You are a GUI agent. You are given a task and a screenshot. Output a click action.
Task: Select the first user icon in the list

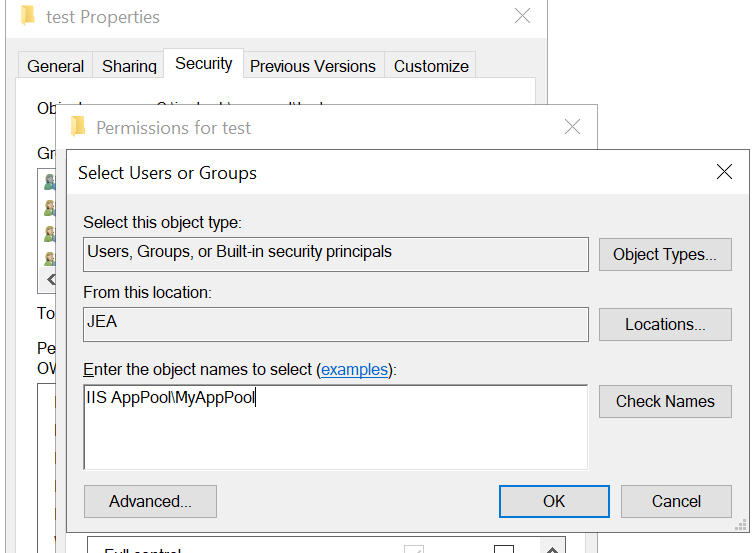click(48, 183)
